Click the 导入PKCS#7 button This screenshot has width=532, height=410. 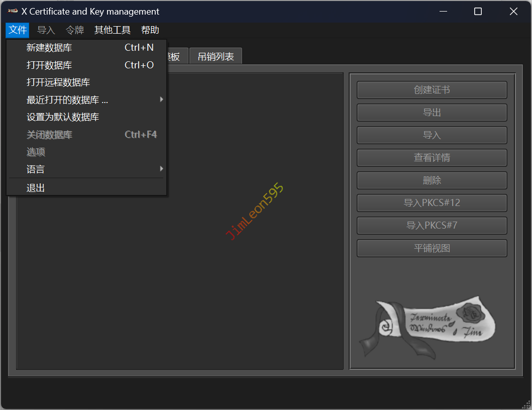click(432, 226)
